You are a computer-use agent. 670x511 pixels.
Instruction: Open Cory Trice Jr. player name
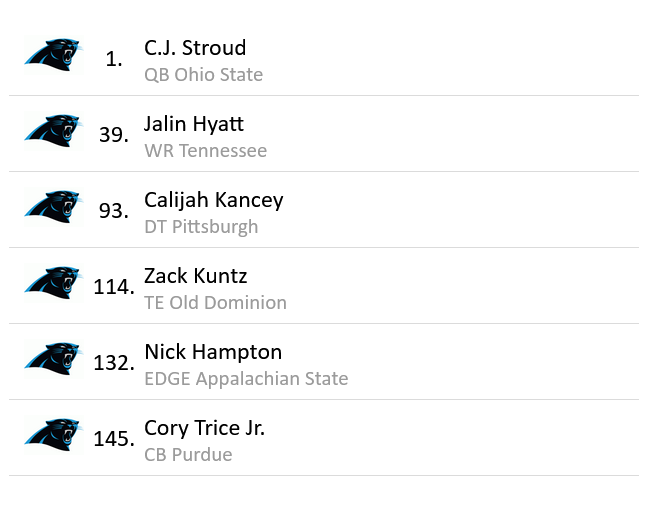[x=204, y=428]
